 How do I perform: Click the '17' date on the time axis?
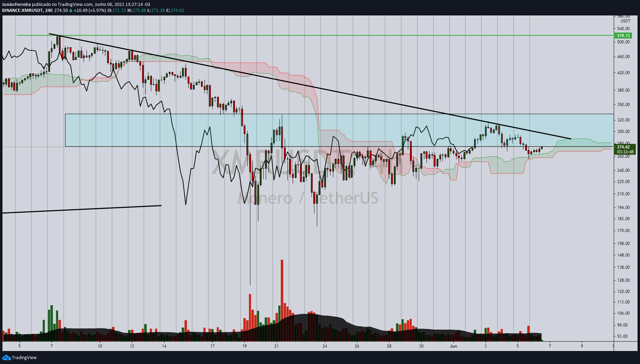(212, 346)
